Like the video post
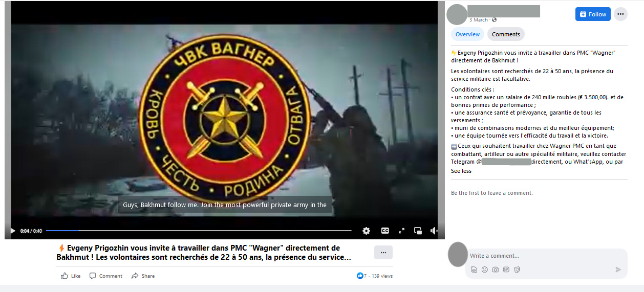This screenshot has width=644, height=292. pyautogui.click(x=71, y=276)
